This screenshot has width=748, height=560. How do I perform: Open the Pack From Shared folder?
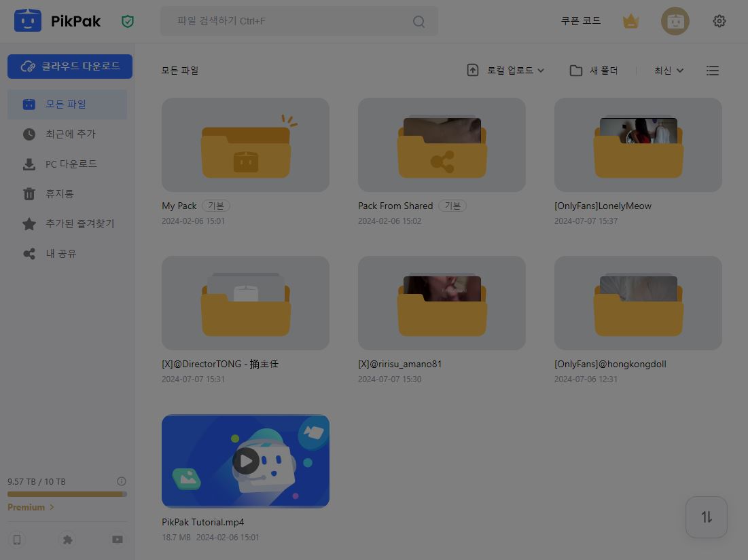442,145
